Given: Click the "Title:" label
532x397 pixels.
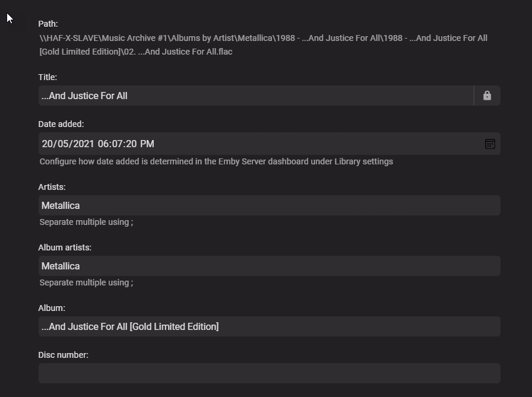Looking at the screenshot, I should pyautogui.click(x=47, y=77).
